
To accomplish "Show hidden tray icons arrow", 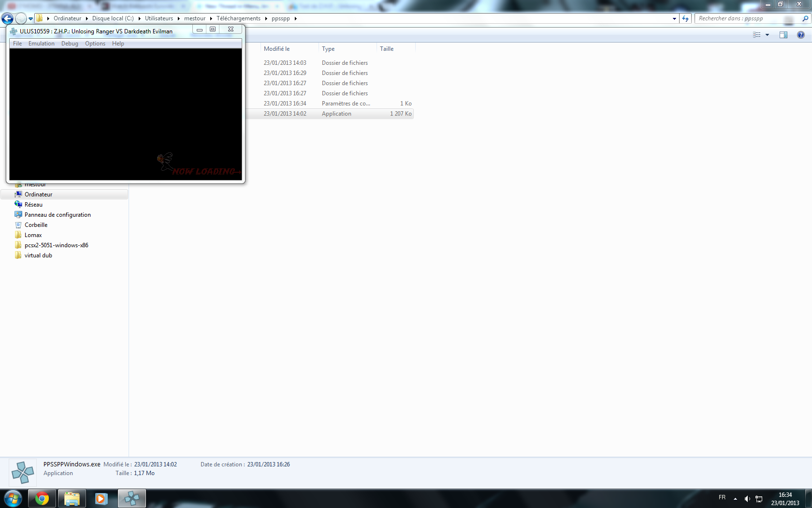I will click(735, 499).
